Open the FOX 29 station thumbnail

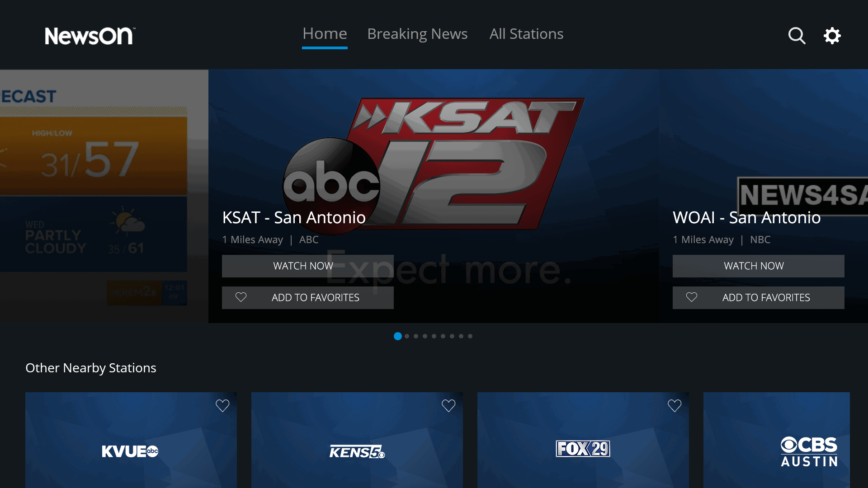[583, 440]
